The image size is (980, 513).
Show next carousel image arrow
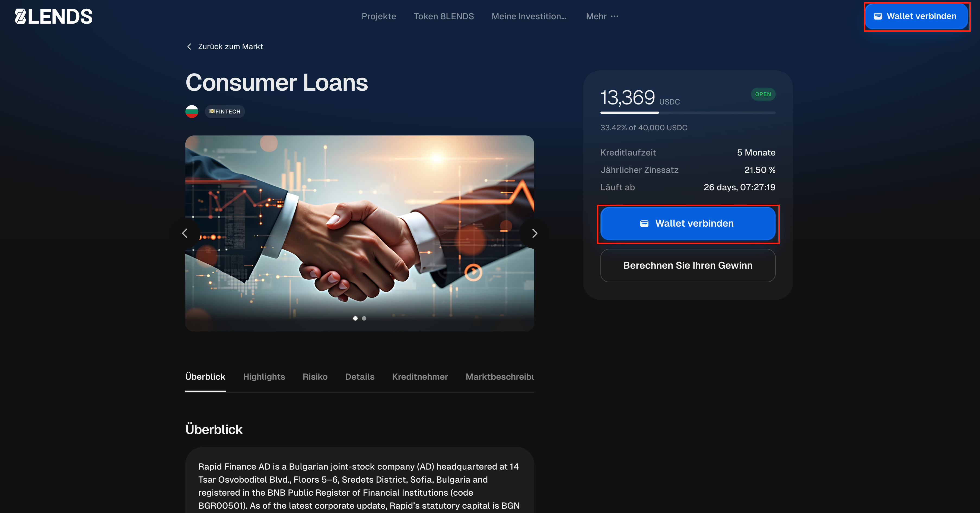tap(534, 233)
